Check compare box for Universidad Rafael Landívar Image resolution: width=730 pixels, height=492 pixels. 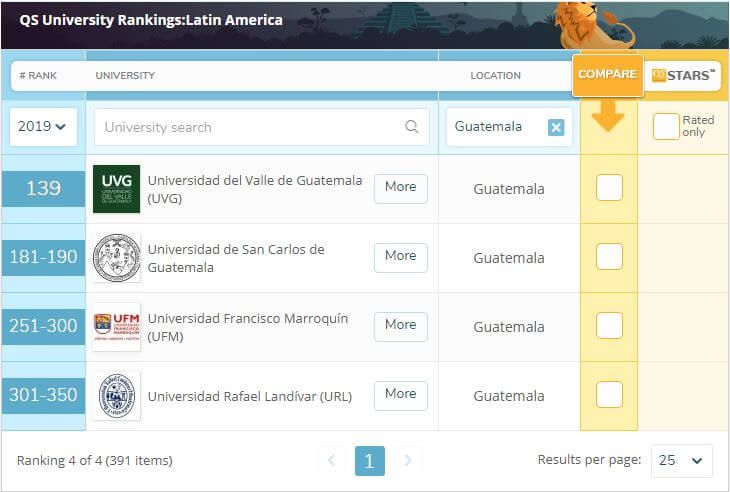[x=609, y=394]
